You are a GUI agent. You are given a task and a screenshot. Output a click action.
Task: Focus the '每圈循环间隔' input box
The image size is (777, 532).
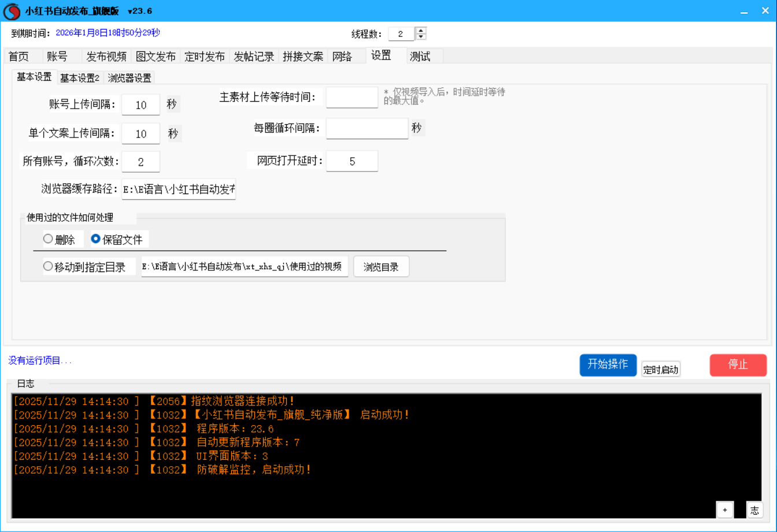click(x=367, y=128)
